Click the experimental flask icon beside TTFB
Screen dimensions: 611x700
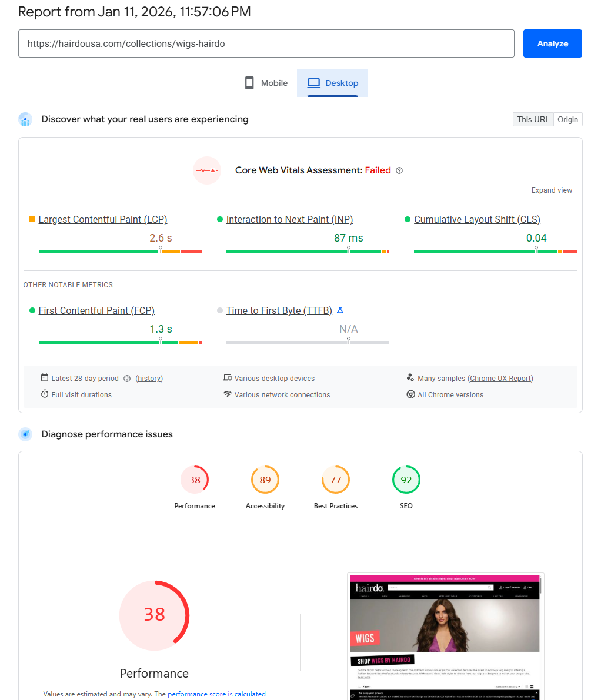[340, 310]
